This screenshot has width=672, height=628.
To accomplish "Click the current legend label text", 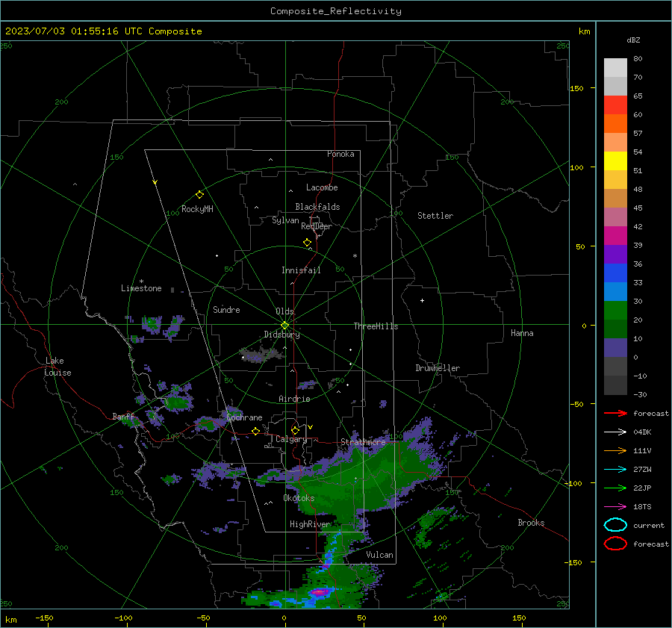I will (649, 525).
